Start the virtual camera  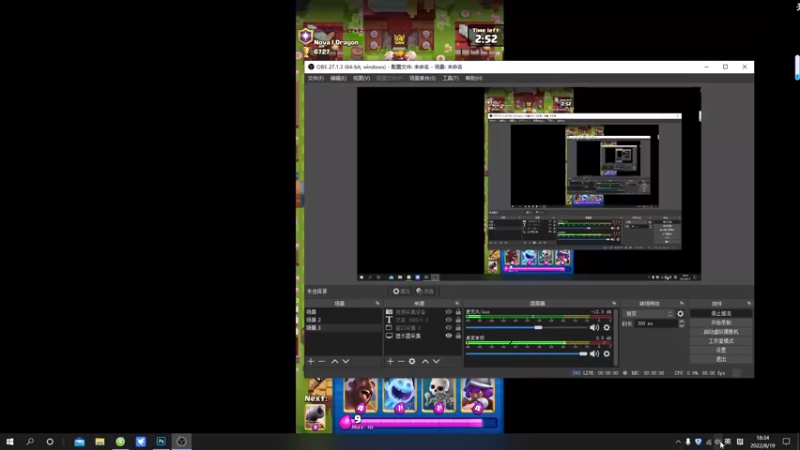point(721,332)
